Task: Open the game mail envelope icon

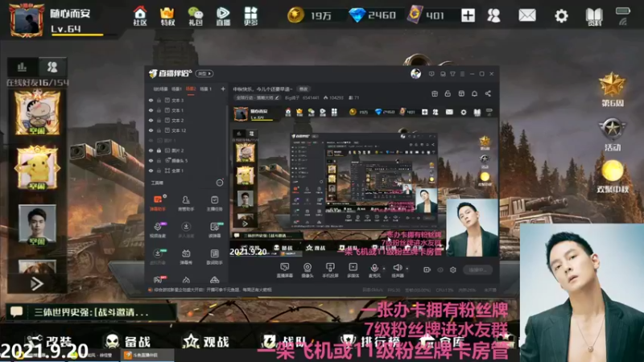Action: (527, 15)
